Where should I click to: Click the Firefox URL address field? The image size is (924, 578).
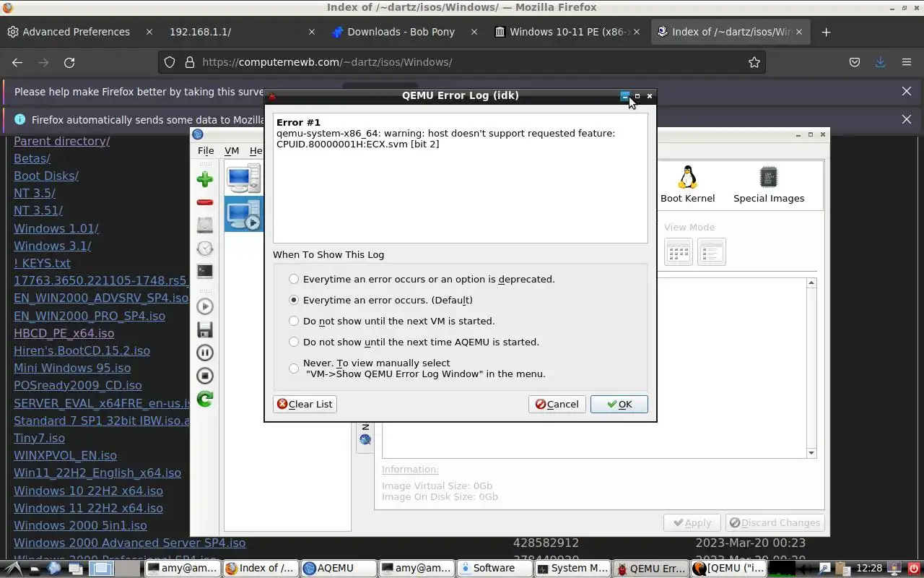462,62
